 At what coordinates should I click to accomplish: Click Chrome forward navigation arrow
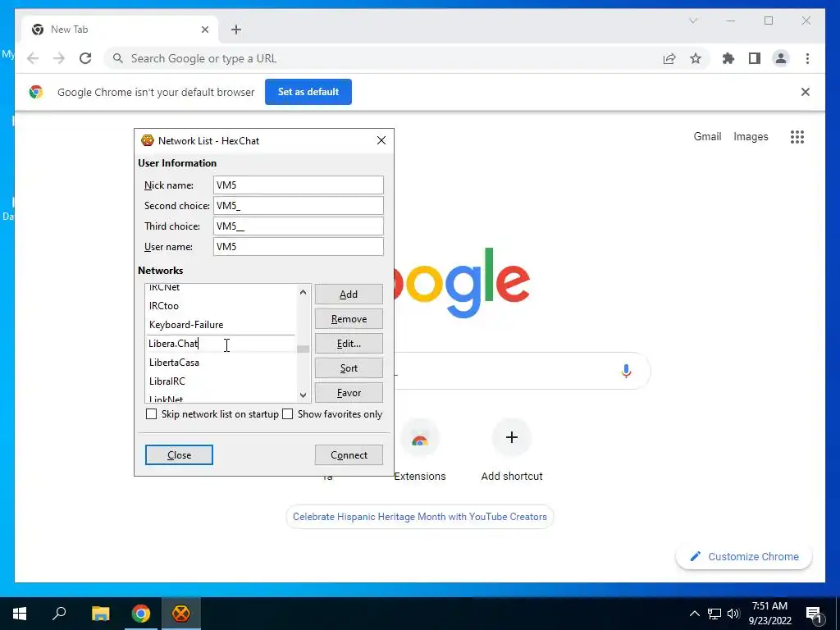[x=59, y=58]
